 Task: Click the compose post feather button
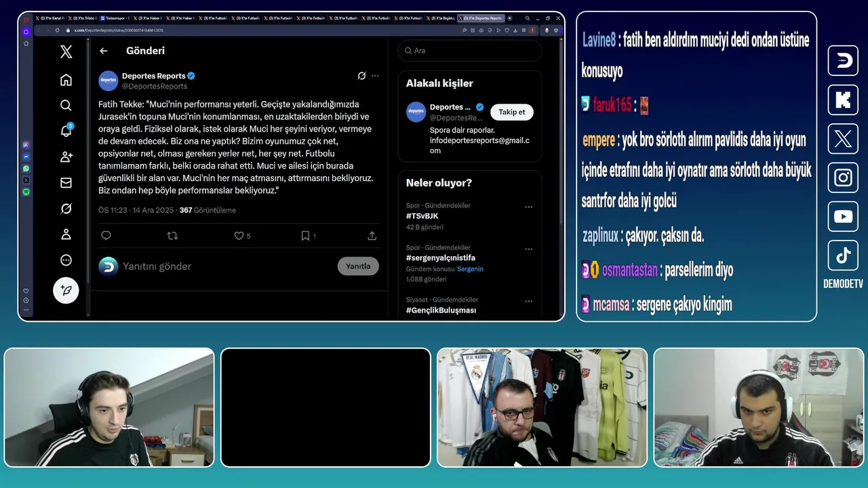coord(66,290)
